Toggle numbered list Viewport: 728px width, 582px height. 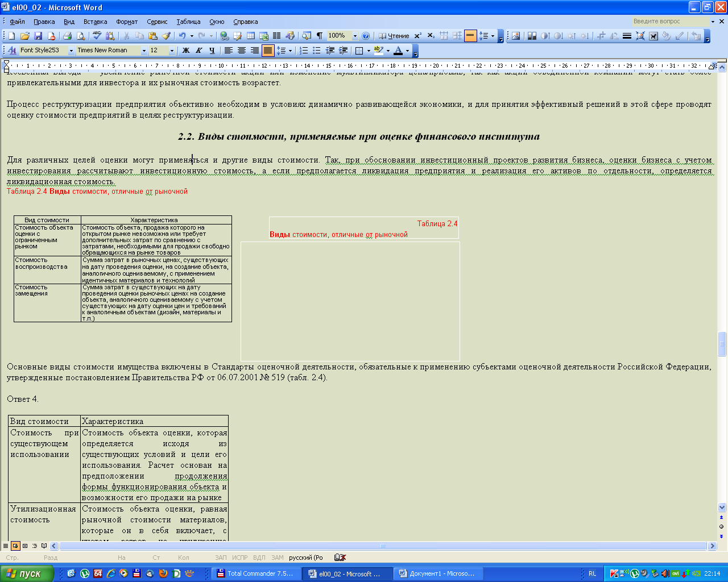point(304,50)
